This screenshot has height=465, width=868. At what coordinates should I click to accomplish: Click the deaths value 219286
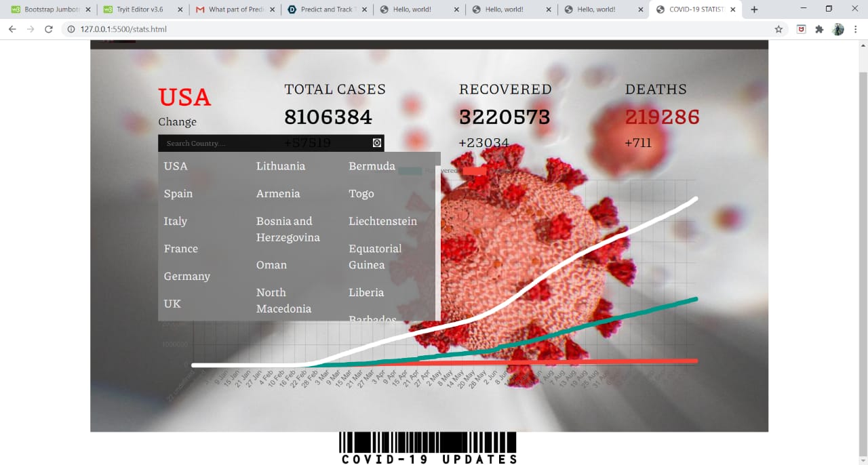662,117
